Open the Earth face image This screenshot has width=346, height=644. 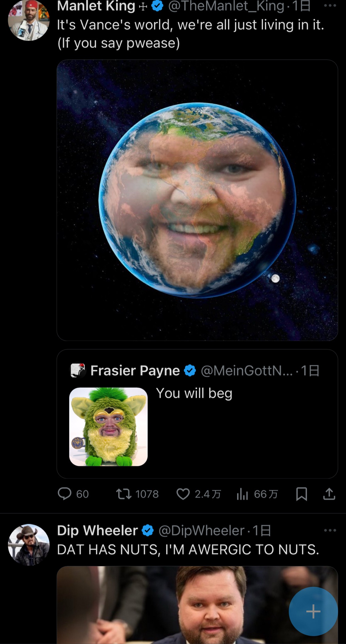point(197,200)
